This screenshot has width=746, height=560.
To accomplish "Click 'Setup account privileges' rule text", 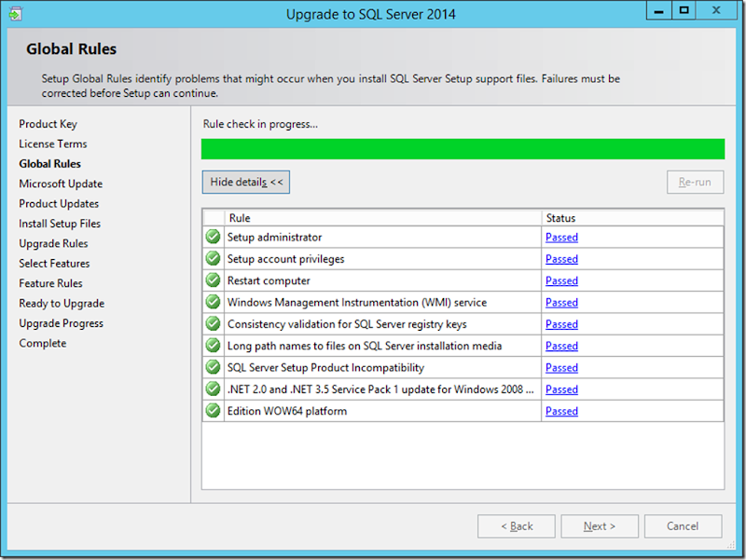I will (x=286, y=259).
